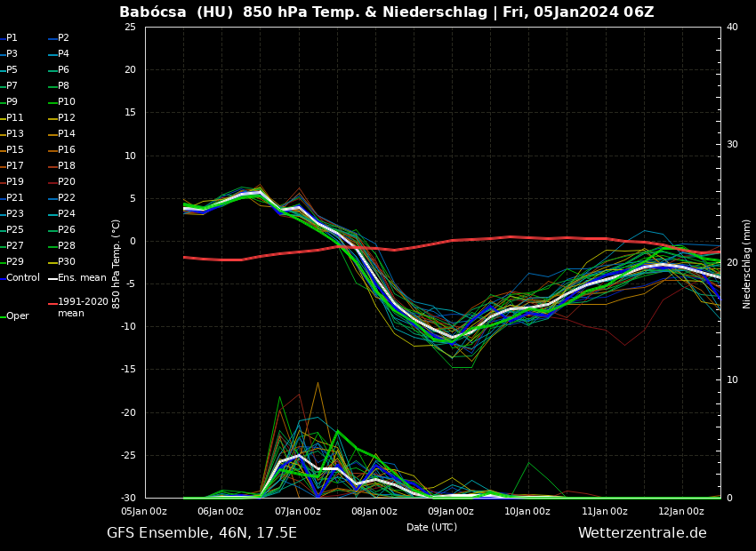Click the 05Jan 00z date tick label

144,511
